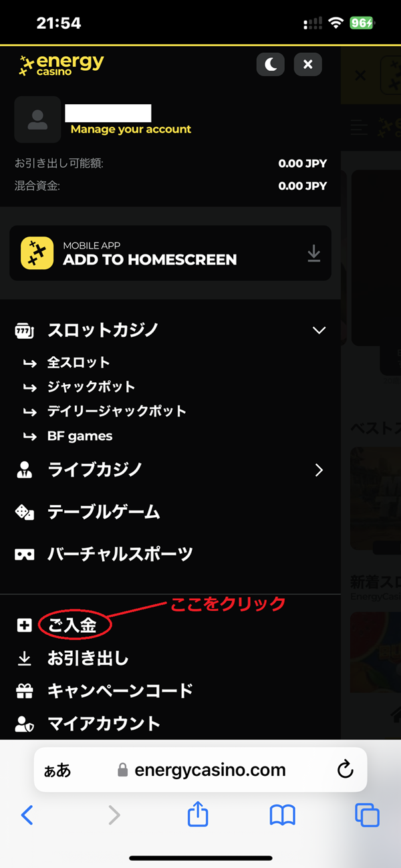Image resolution: width=401 pixels, height=868 pixels.
Task: Select 全スロット submenu item
Action: tap(78, 363)
